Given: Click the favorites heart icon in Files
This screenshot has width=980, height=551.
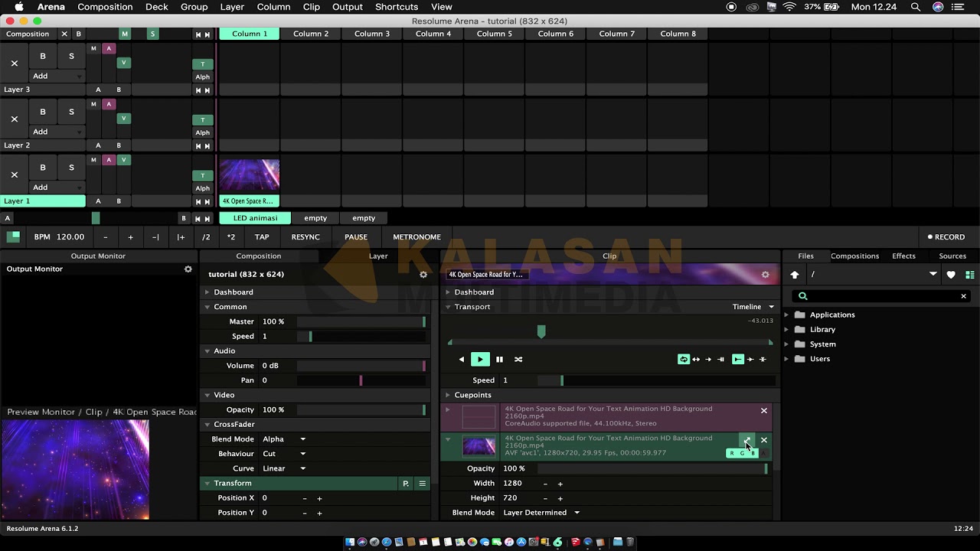Looking at the screenshot, I should coord(951,275).
